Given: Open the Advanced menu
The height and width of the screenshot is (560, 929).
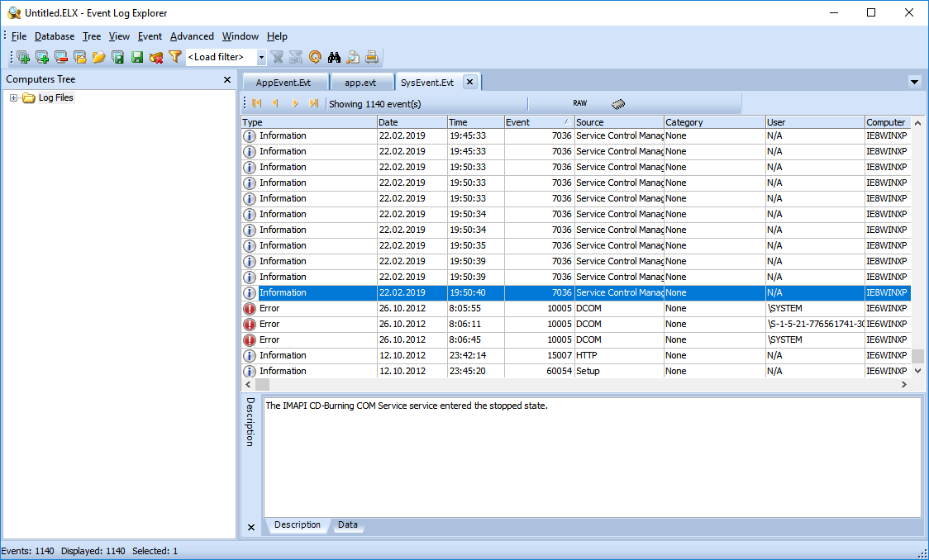Looking at the screenshot, I should coord(192,36).
